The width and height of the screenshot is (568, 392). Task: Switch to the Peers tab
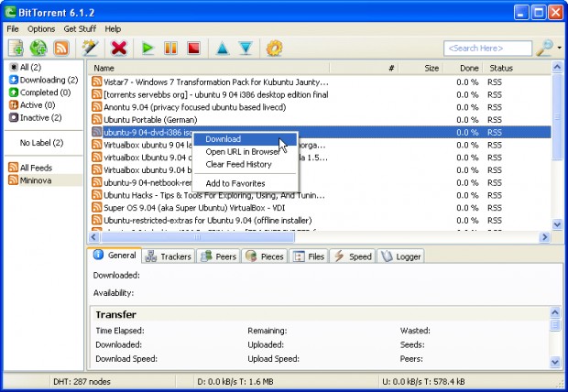218,256
